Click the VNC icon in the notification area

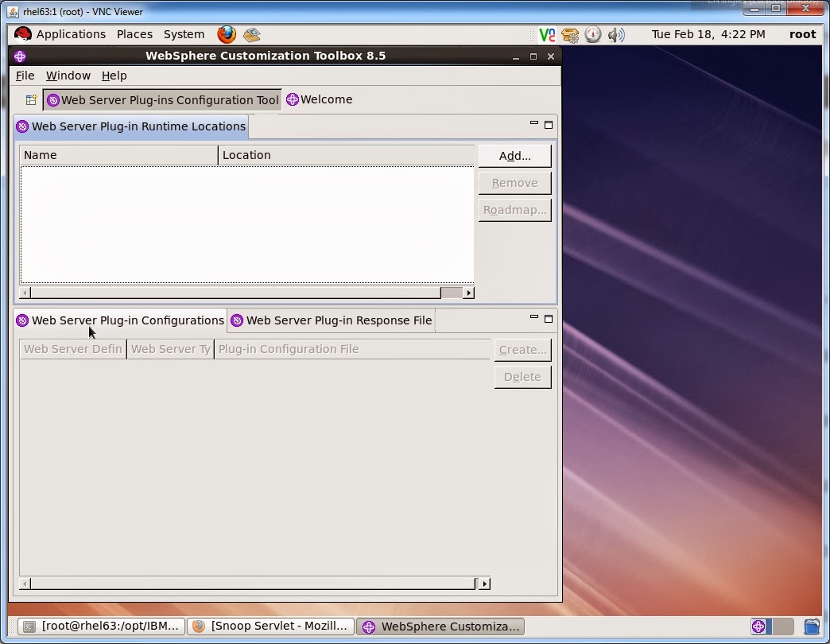(546, 34)
